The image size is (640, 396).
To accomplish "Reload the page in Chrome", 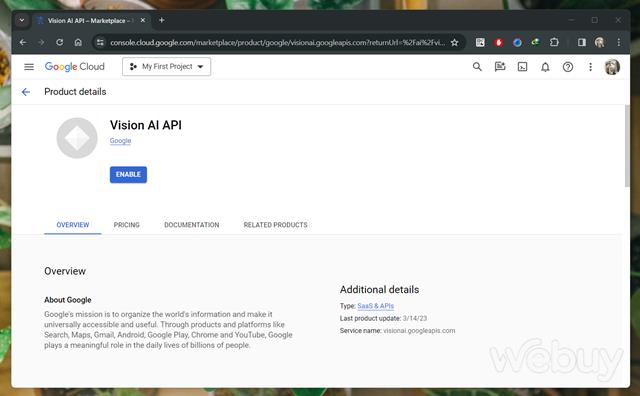I will click(60, 42).
